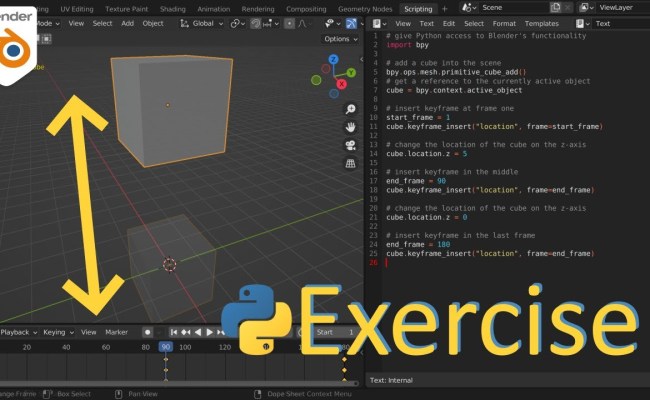The image size is (650, 400).
Task: Click the timeline horizontal scrollbar
Action: coord(179,383)
